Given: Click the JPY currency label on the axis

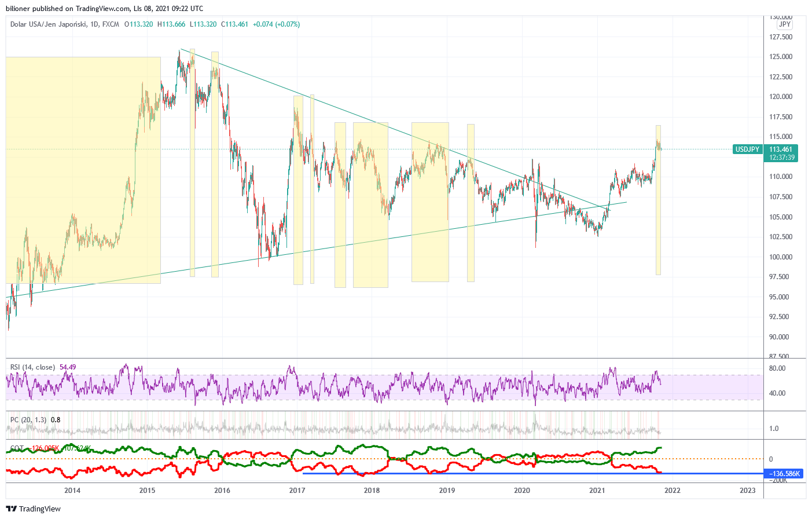Looking at the screenshot, I should pos(785,24).
